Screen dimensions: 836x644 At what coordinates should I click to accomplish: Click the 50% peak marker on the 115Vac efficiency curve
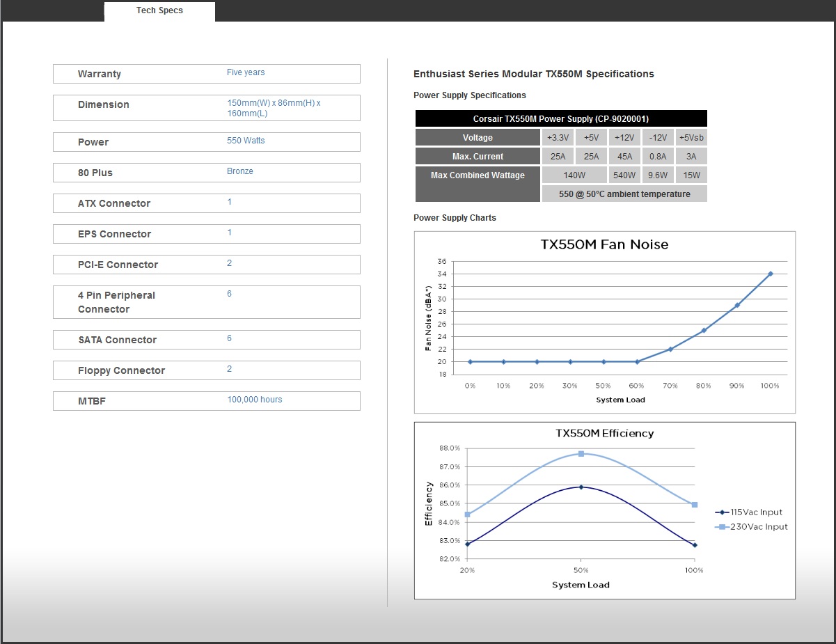click(x=581, y=487)
